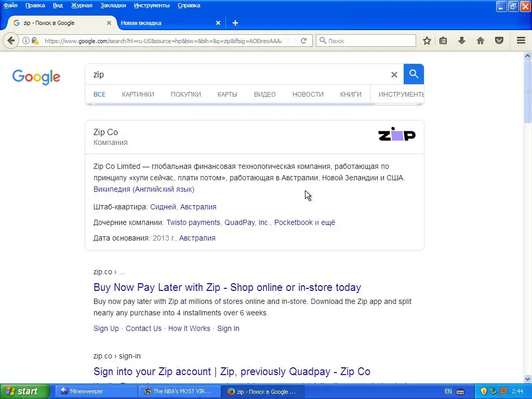Click the padlock warning icon in address bar
Image resolution: width=532 pixels, height=399 pixels.
pos(35,41)
